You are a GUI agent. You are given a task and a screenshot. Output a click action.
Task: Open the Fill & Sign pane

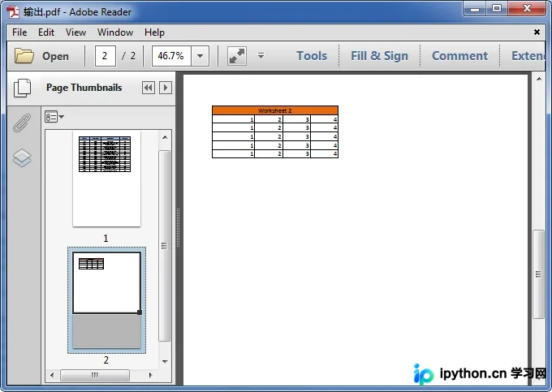click(380, 56)
